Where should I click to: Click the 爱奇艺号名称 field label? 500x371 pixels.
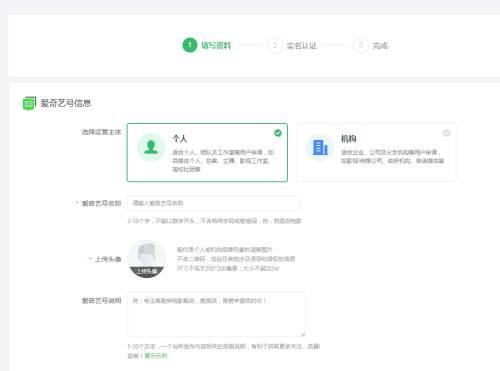point(101,203)
